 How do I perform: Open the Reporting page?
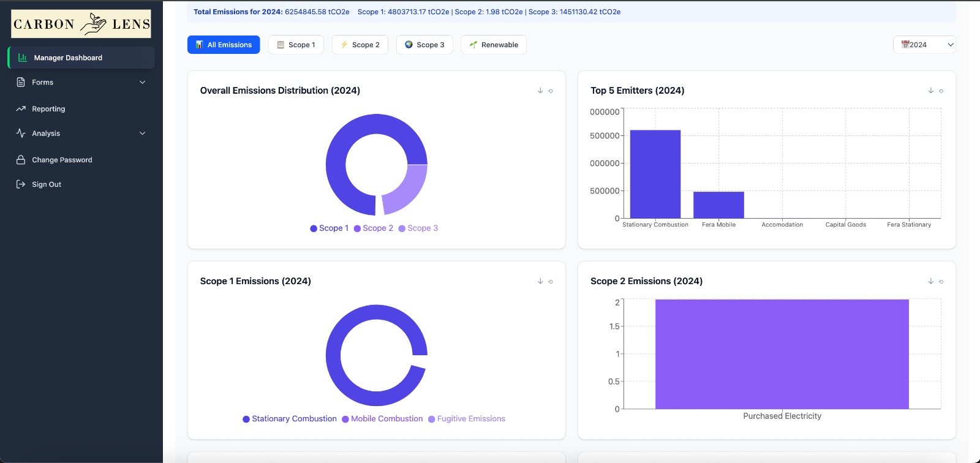click(x=48, y=109)
